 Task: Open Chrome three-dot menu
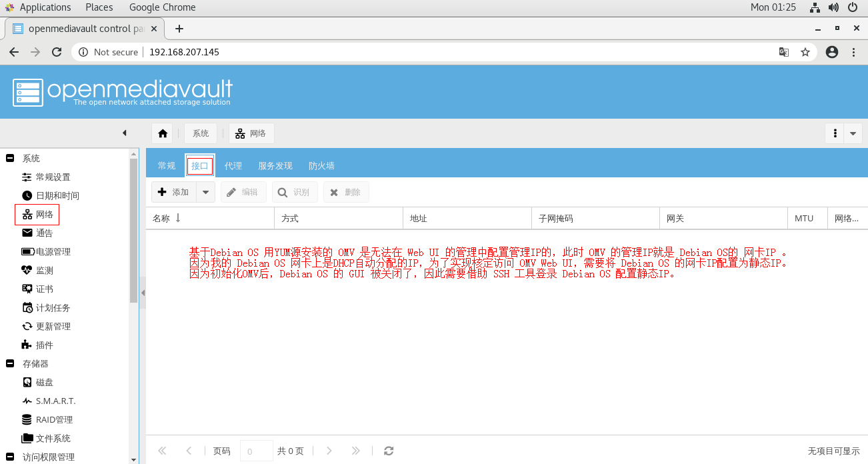[x=853, y=52]
